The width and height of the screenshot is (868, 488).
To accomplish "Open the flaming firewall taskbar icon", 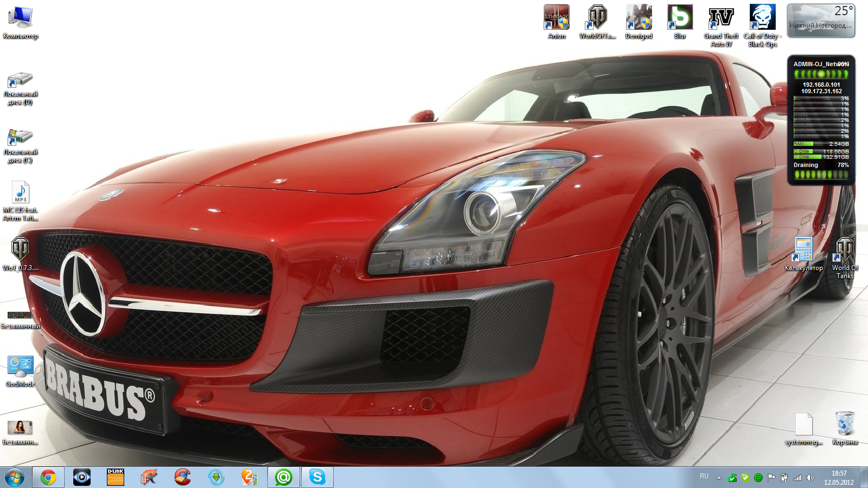I will (x=149, y=477).
